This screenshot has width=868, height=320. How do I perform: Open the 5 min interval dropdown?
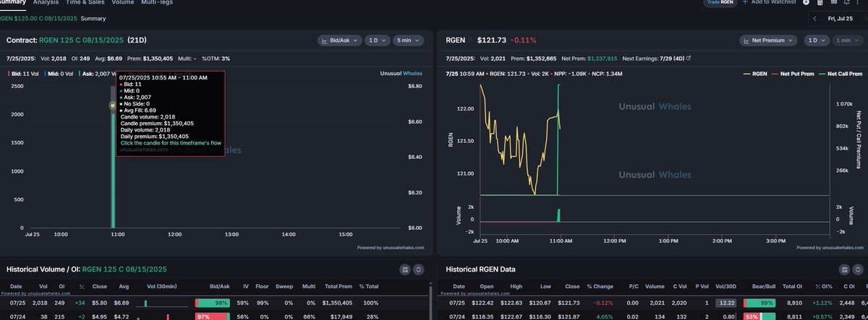click(x=410, y=40)
